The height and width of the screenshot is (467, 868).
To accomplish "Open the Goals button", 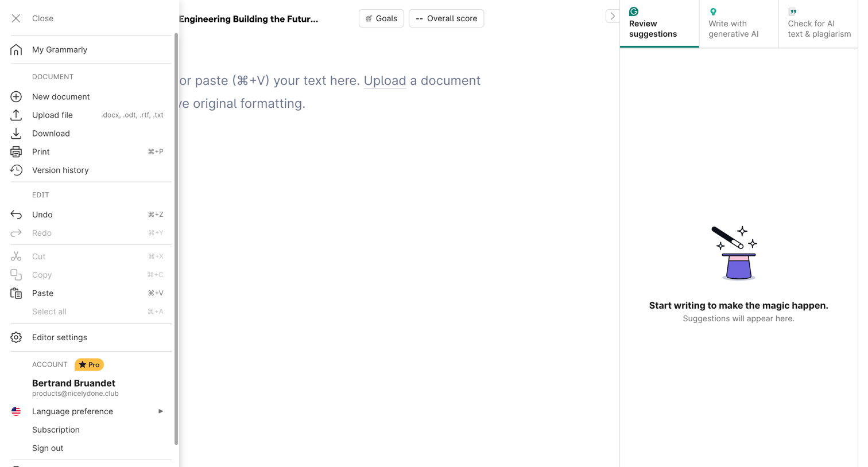I will click(x=381, y=18).
